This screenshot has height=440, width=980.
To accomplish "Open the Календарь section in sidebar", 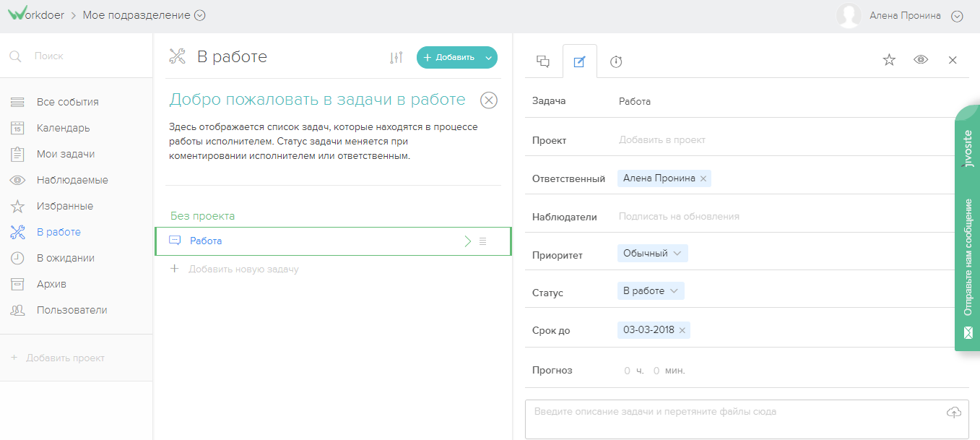I will click(x=64, y=128).
